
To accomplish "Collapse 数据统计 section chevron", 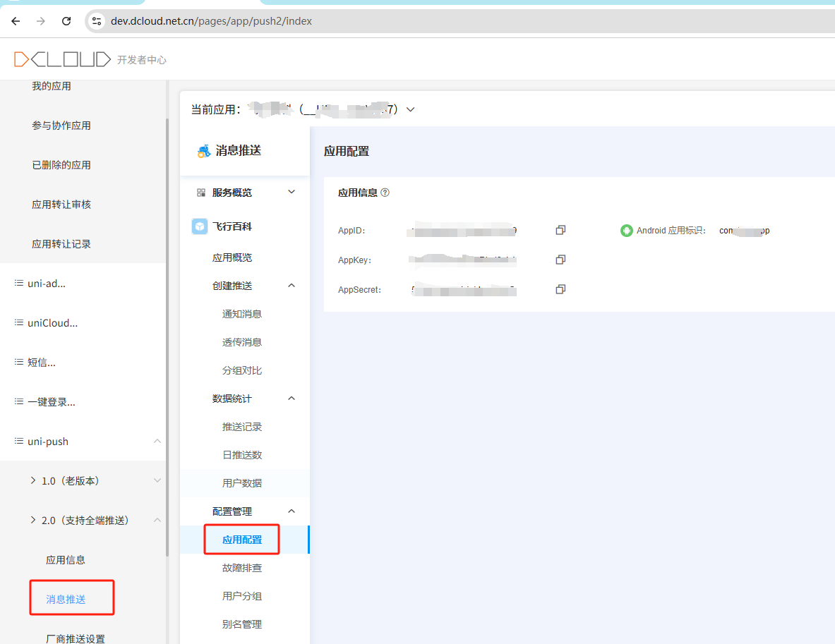I will [x=292, y=399].
